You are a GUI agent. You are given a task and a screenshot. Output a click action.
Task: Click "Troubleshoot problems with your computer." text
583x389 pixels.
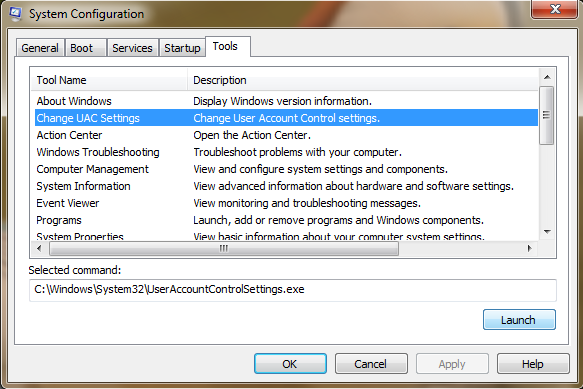click(x=297, y=152)
